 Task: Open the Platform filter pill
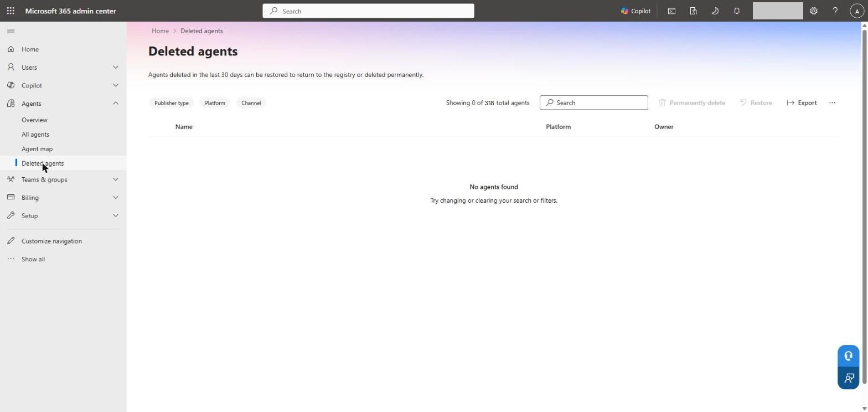(x=215, y=103)
